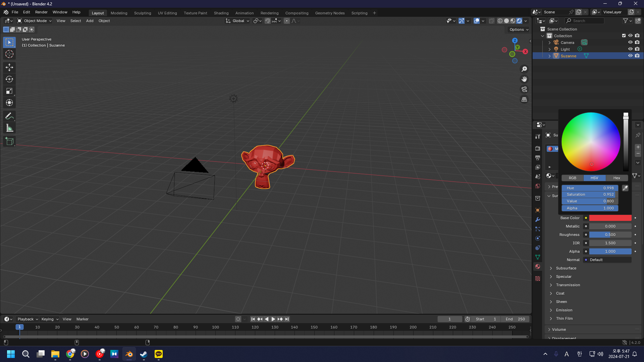Open the File menu
This screenshot has width=644, height=362.
(x=15, y=12)
